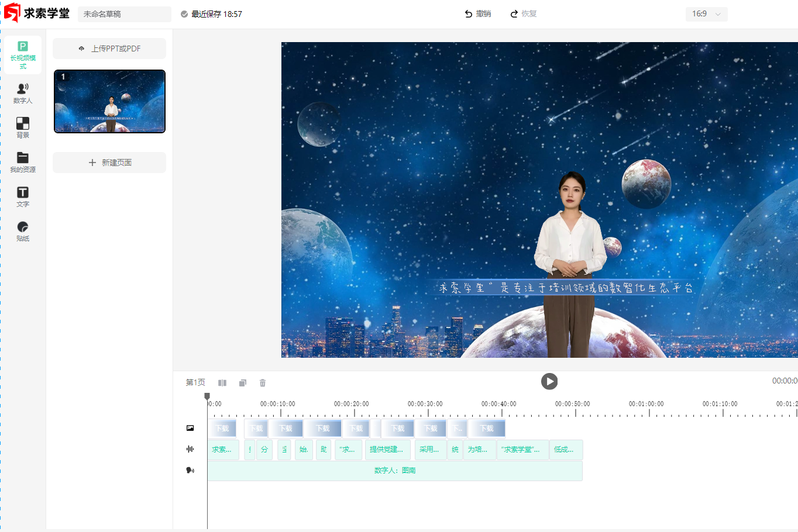Click the 求索学堂 logo
Screen dimensions: 798x532
[36, 13]
